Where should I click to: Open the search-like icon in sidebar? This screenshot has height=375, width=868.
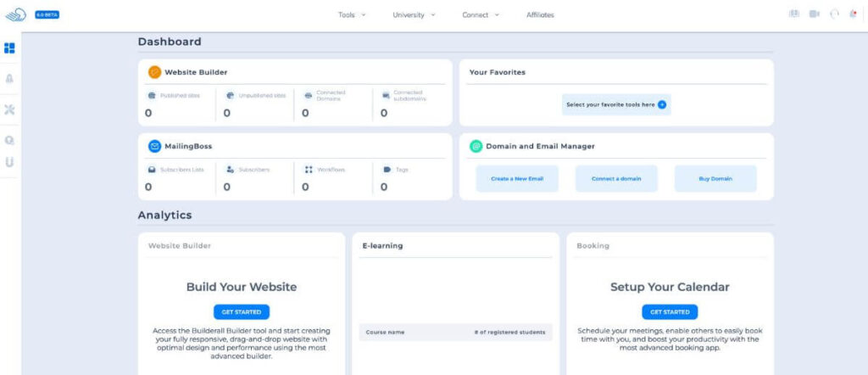tap(9, 141)
